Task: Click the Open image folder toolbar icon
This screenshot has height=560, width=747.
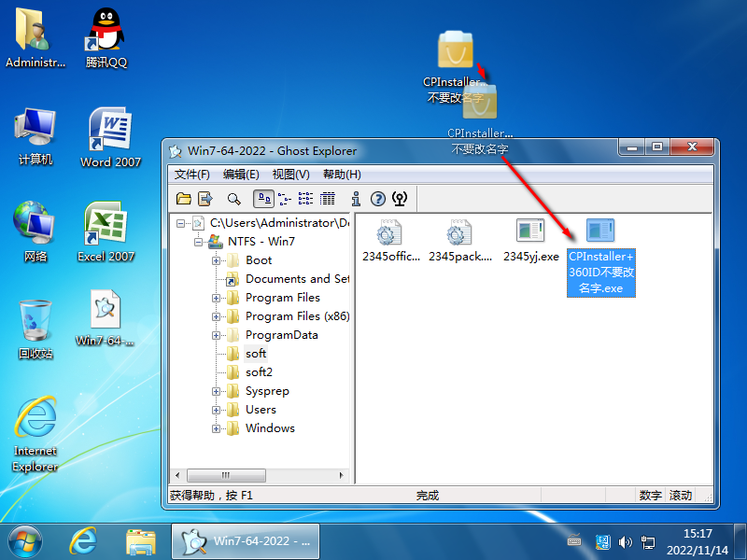Action: pos(184,198)
